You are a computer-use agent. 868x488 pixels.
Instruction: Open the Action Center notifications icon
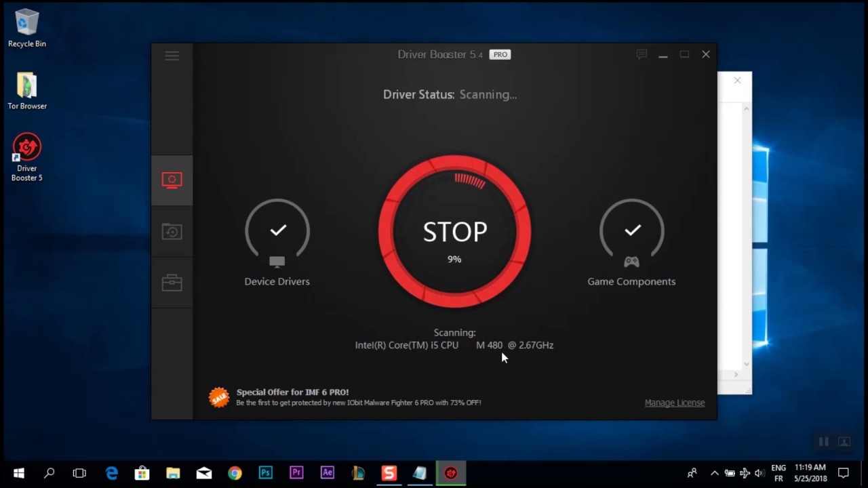[x=844, y=473]
